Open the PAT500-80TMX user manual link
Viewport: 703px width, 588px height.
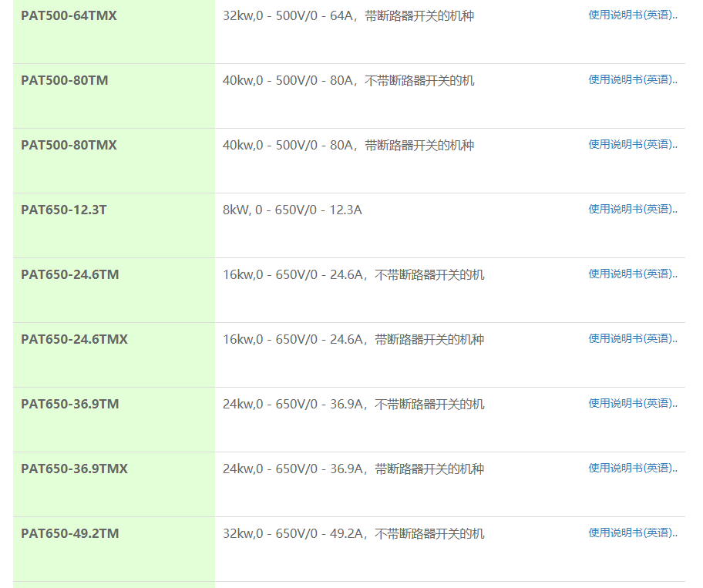633,144
